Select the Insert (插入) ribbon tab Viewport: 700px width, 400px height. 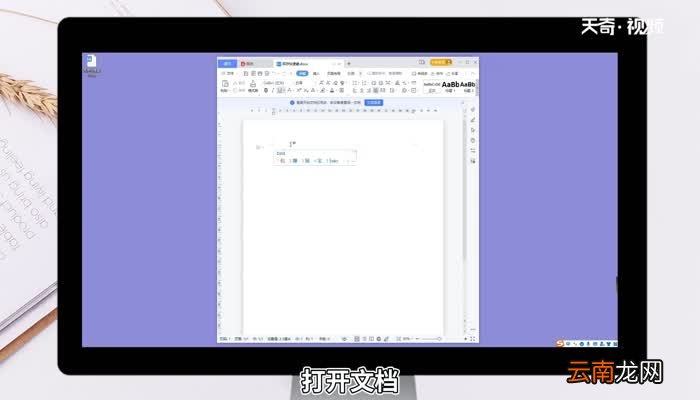[316, 73]
